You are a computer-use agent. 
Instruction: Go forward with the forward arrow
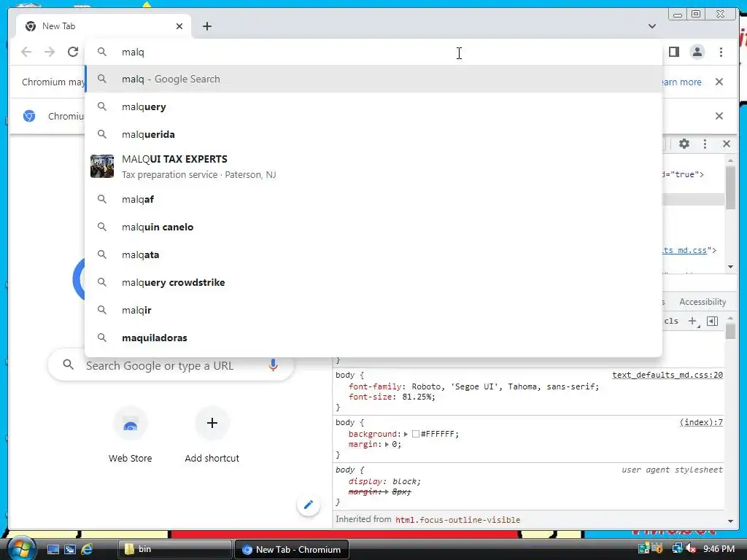pyautogui.click(x=50, y=52)
